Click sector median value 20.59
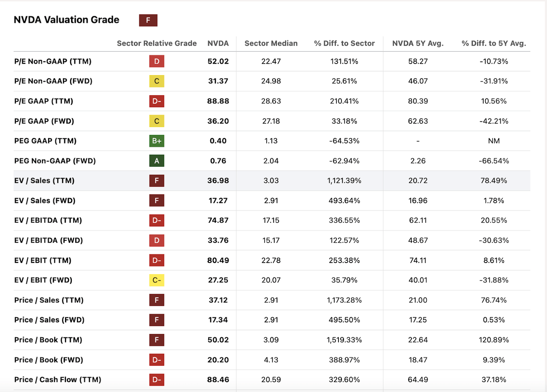The image size is (547, 392). pos(271,380)
